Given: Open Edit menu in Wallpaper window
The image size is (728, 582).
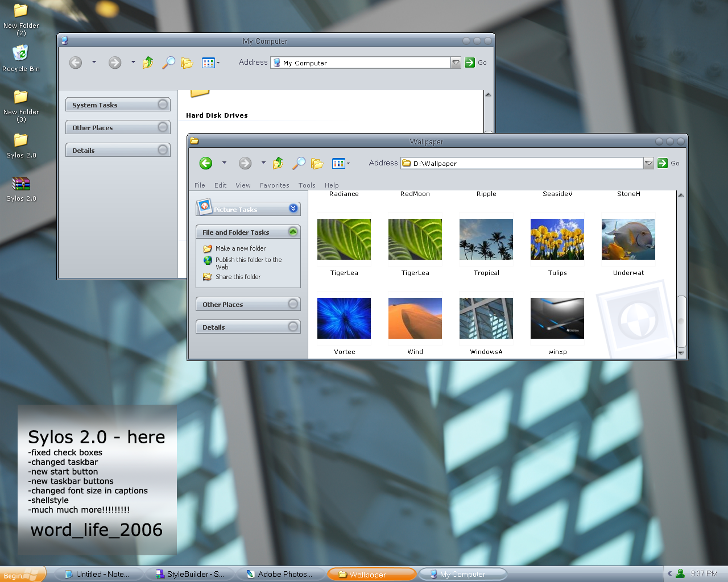Looking at the screenshot, I should coord(221,185).
